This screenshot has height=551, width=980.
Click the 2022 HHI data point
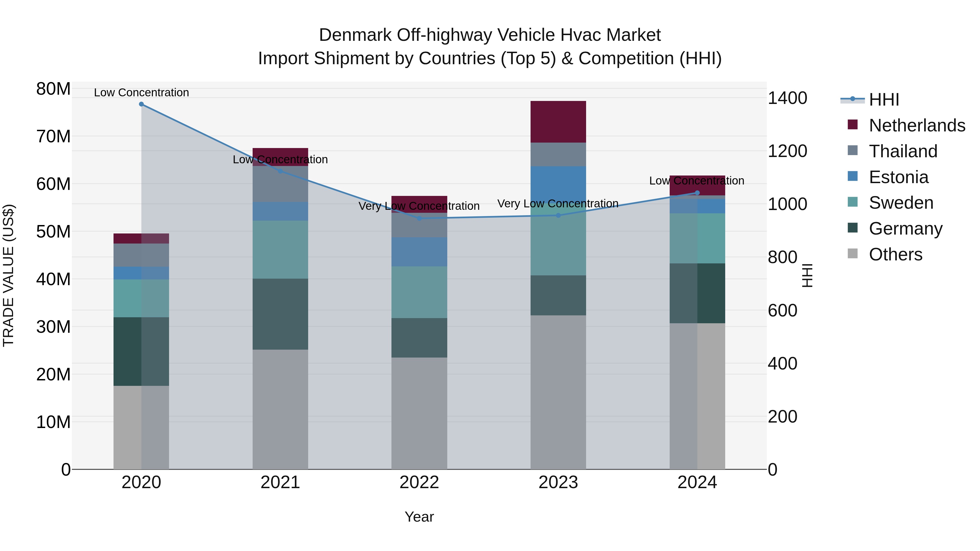[419, 219]
